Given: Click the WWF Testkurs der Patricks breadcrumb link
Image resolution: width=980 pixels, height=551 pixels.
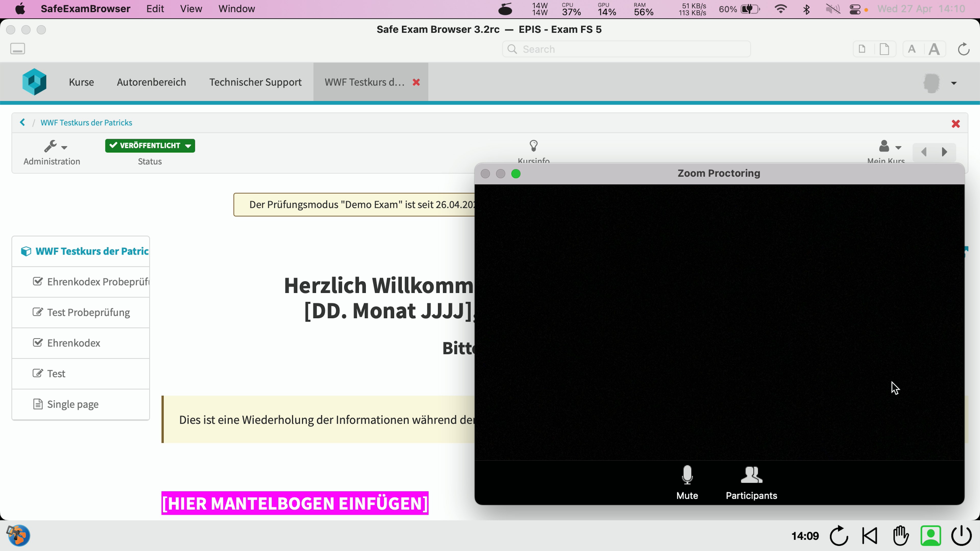Looking at the screenshot, I should click(x=86, y=122).
